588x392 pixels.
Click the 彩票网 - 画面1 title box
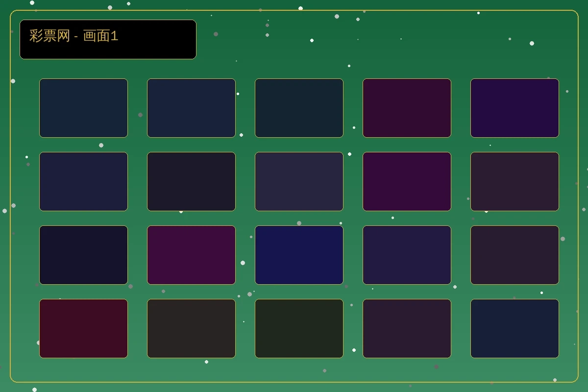[x=108, y=39]
